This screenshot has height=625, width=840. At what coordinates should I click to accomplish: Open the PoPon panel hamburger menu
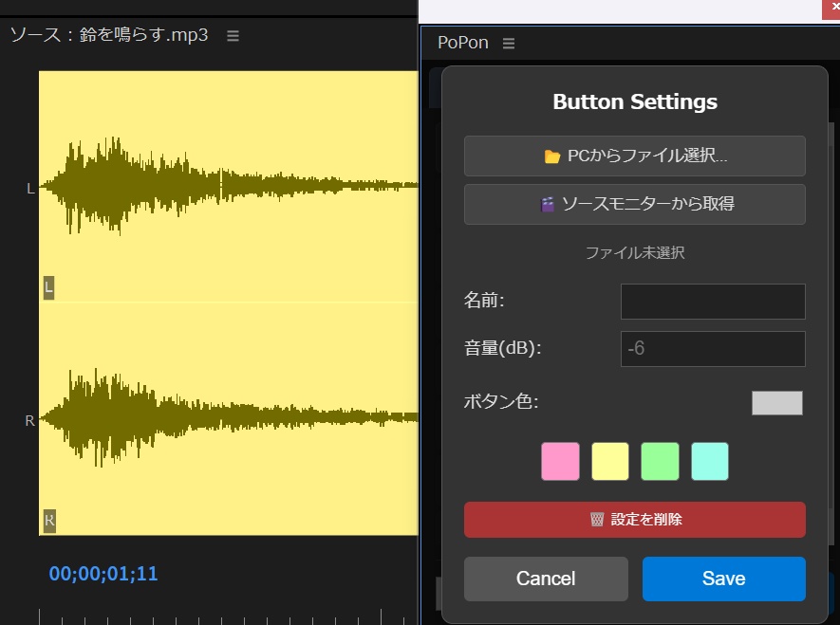(509, 44)
